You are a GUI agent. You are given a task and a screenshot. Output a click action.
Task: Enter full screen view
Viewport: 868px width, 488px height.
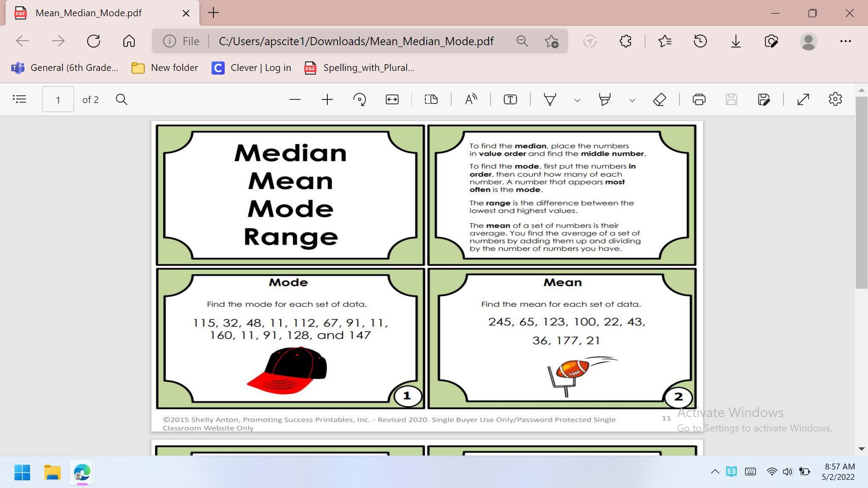[803, 99]
